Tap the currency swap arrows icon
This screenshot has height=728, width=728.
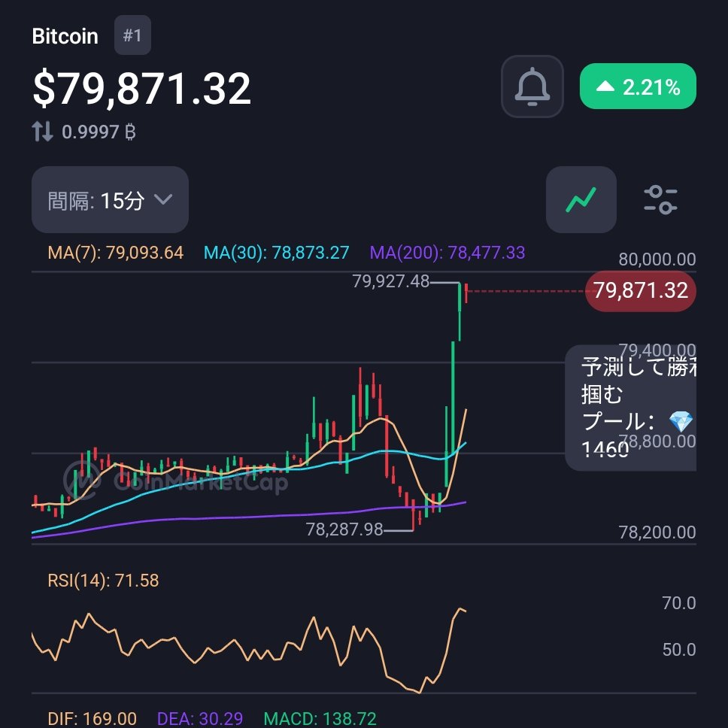(x=42, y=132)
